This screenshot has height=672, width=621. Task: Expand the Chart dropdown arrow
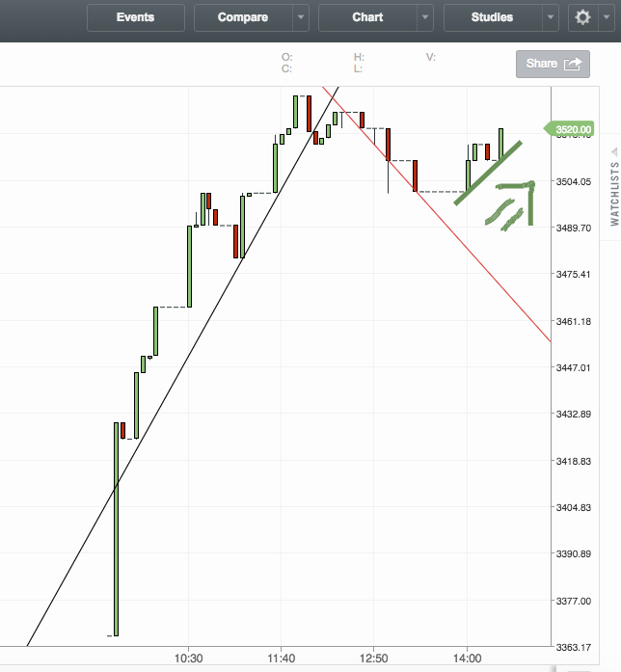[x=425, y=17]
